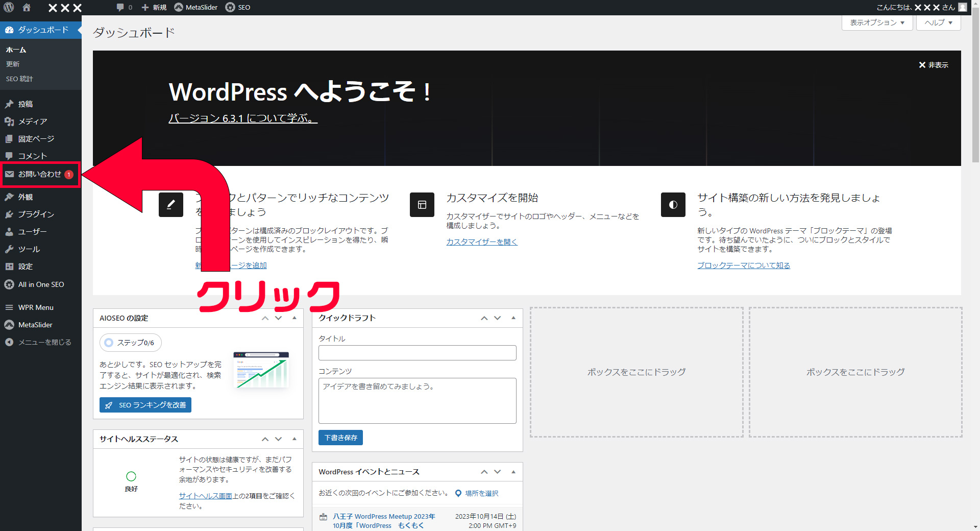Screen dimensions: 980x531
Task: Open サイトヘルス画面 link
Action: (205, 496)
